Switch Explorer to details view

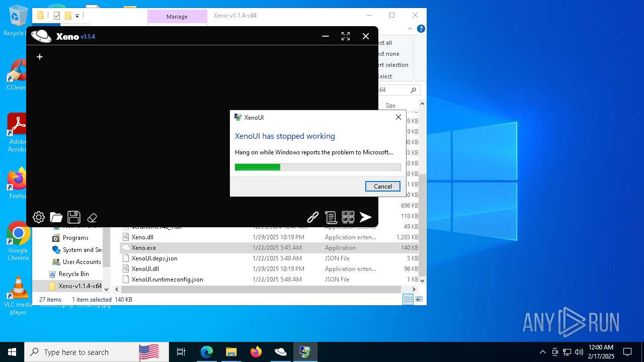(x=409, y=299)
